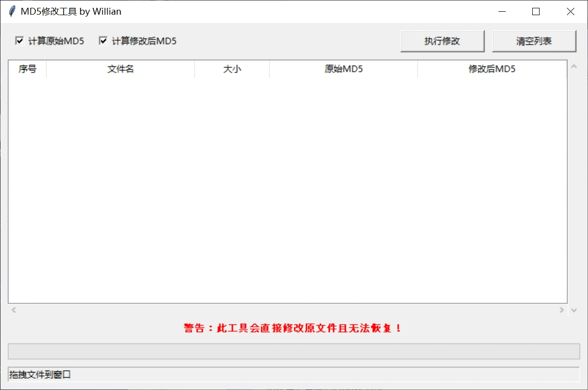588x390 pixels.
Task: Click the scroll-down arrow on the vertical scrollbar
Action: click(x=574, y=309)
